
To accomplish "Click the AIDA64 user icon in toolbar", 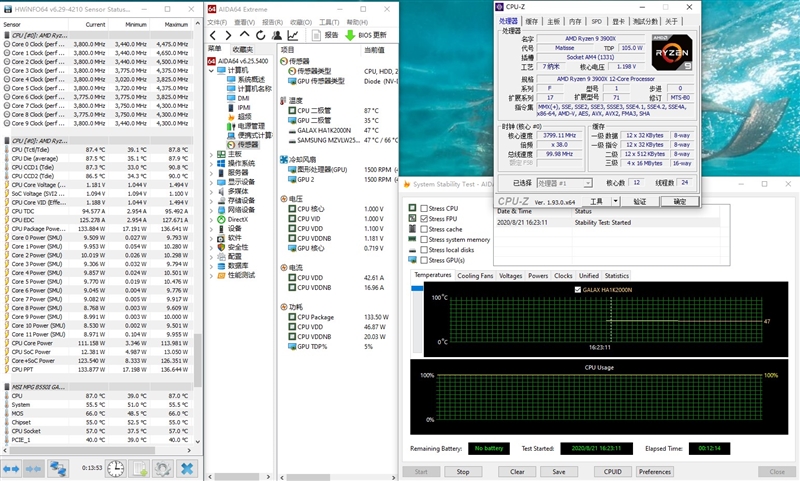I will click(x=277, y=35).
